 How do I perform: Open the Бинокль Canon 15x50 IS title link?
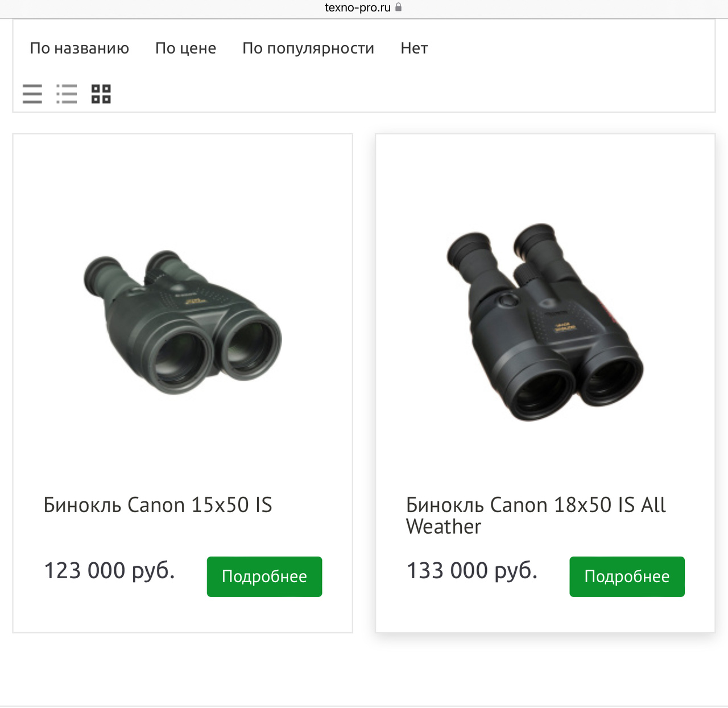(158, 505)
